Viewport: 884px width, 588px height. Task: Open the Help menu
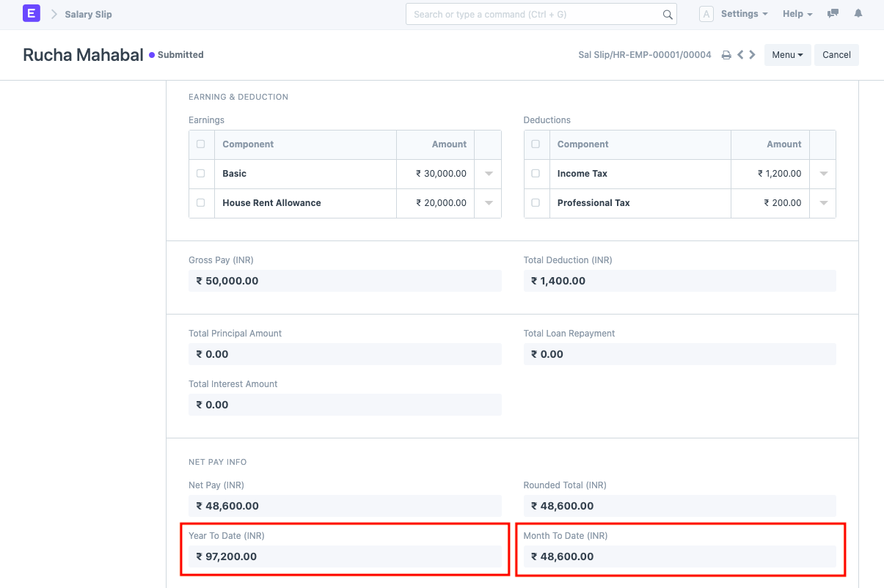[x=797, y=14]
